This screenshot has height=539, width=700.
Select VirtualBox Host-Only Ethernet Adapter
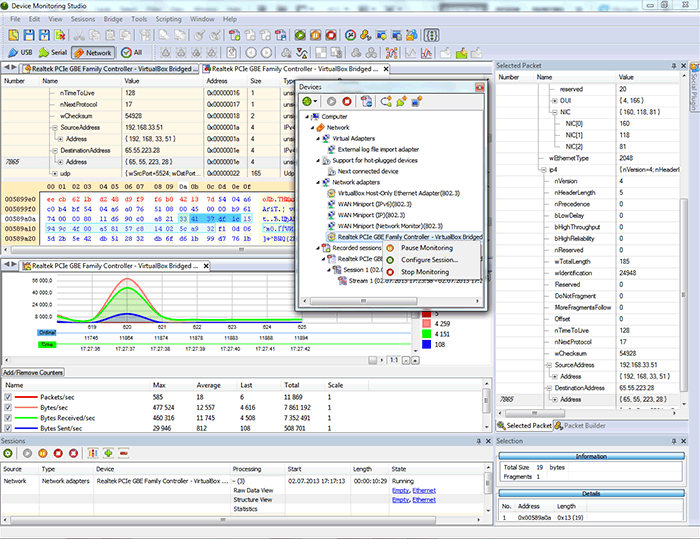click(x=399, y=193)
